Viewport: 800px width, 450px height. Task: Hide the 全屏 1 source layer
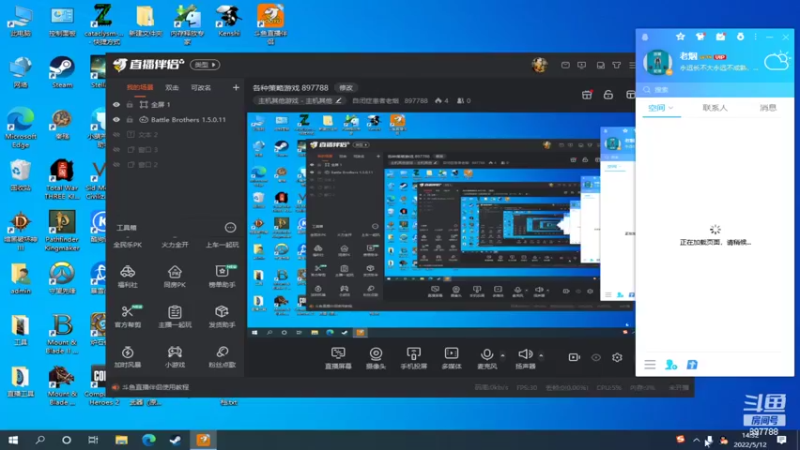pos(116,105)
